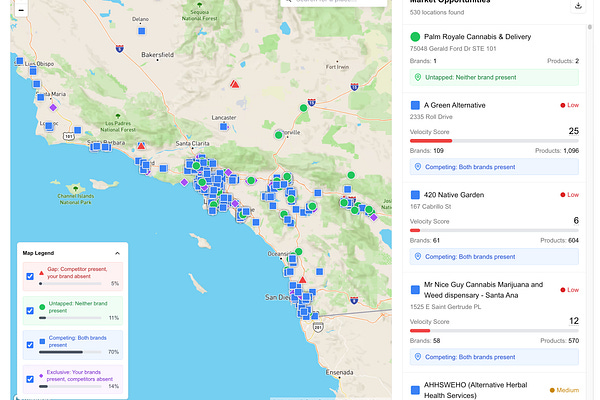Screen dimensions: 600x400
Task: Click velocity score bar for A Green Alternative
Action: [494, 141]
